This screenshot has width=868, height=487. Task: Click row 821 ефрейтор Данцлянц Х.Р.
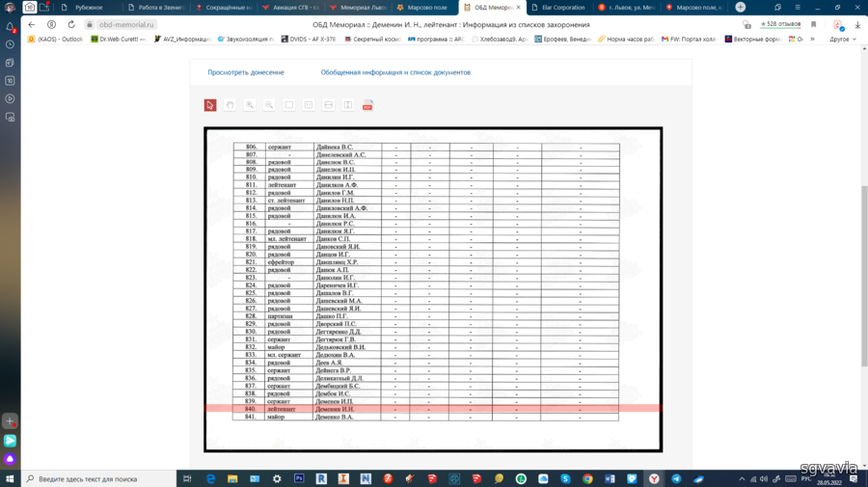point(426,262)
